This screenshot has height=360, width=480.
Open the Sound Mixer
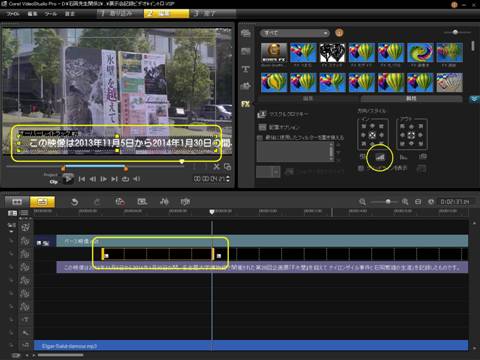coord(164,202)
